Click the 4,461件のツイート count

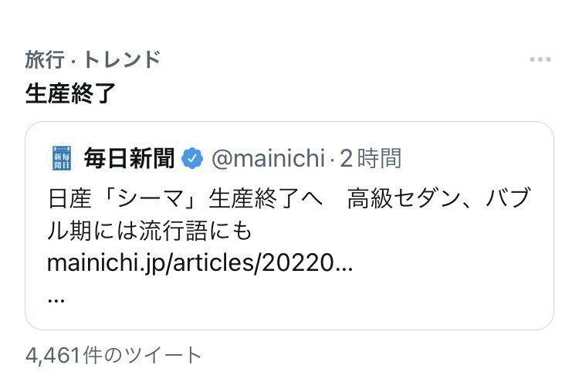coord(113,356)
